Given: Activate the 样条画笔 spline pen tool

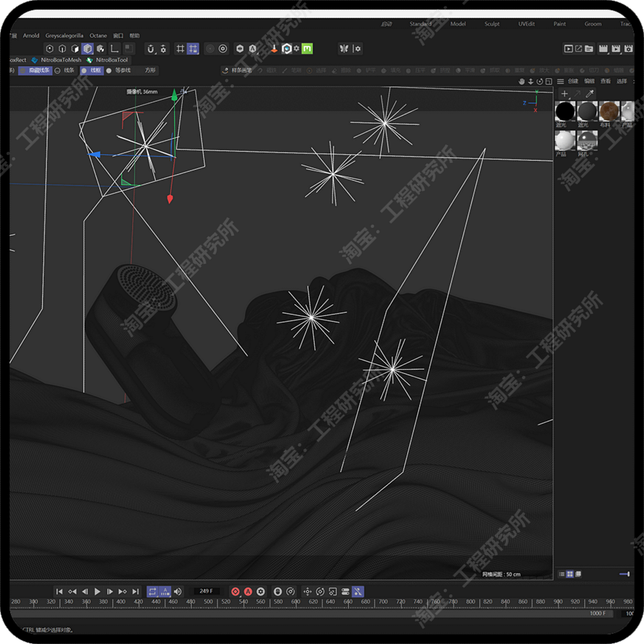Looking at the screenshot, I should coord(237,71).
